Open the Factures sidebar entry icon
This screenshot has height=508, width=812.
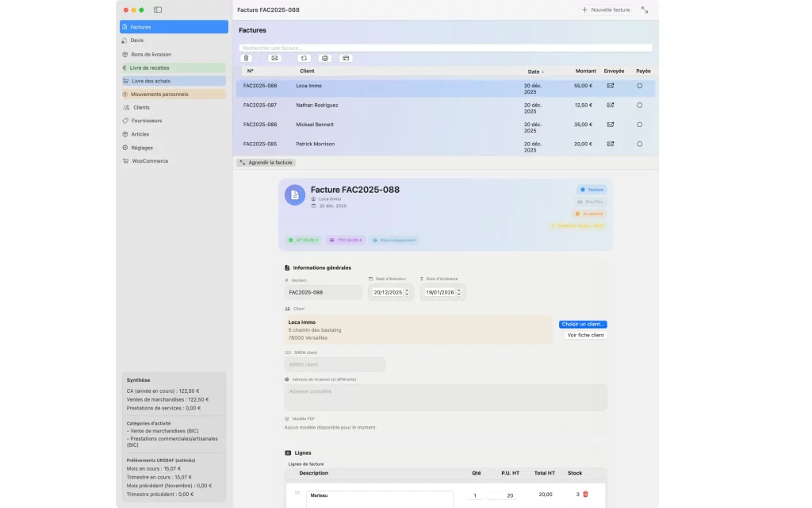pos(124,26)
